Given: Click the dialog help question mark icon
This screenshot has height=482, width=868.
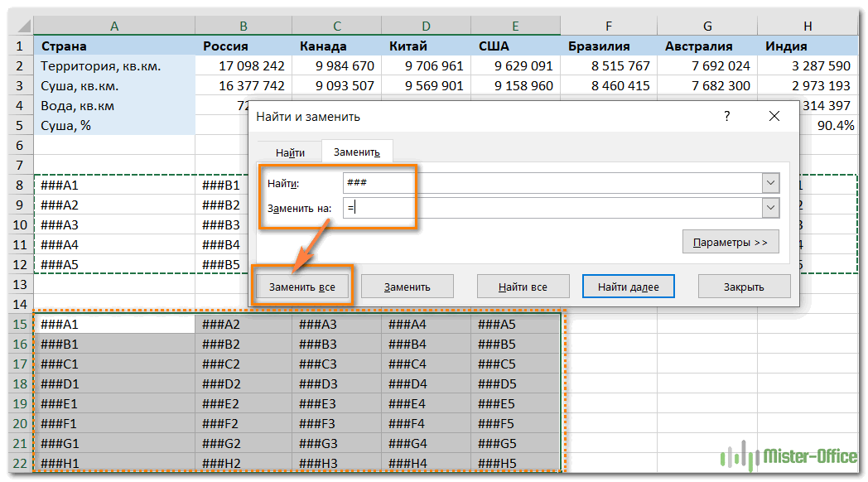Looking at the screenshot, I should 726,117.
